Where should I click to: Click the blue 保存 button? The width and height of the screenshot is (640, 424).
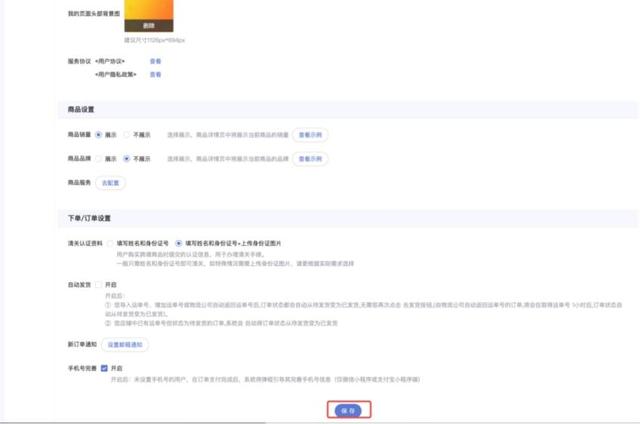348,411
